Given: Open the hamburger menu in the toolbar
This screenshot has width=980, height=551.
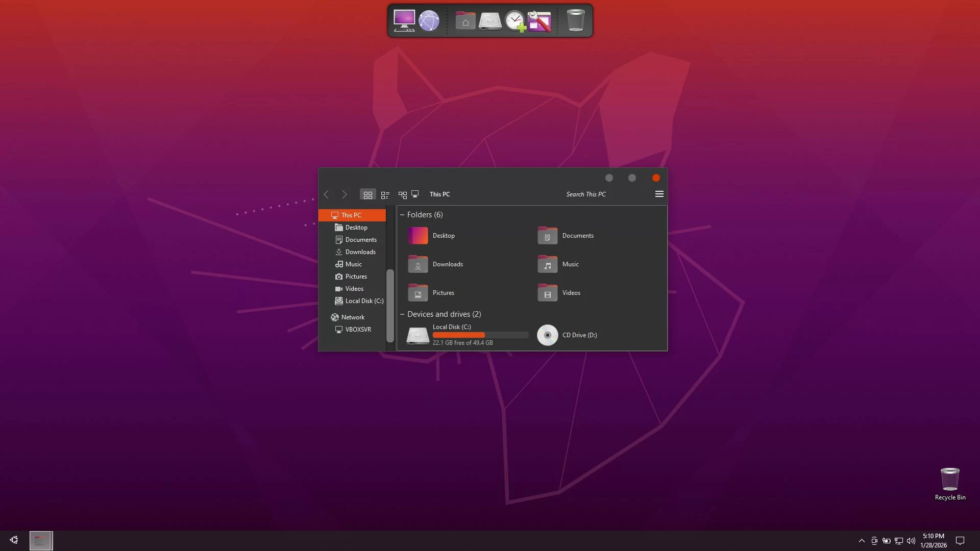Looking at the screenshot, I should click(x=659, y=194).
